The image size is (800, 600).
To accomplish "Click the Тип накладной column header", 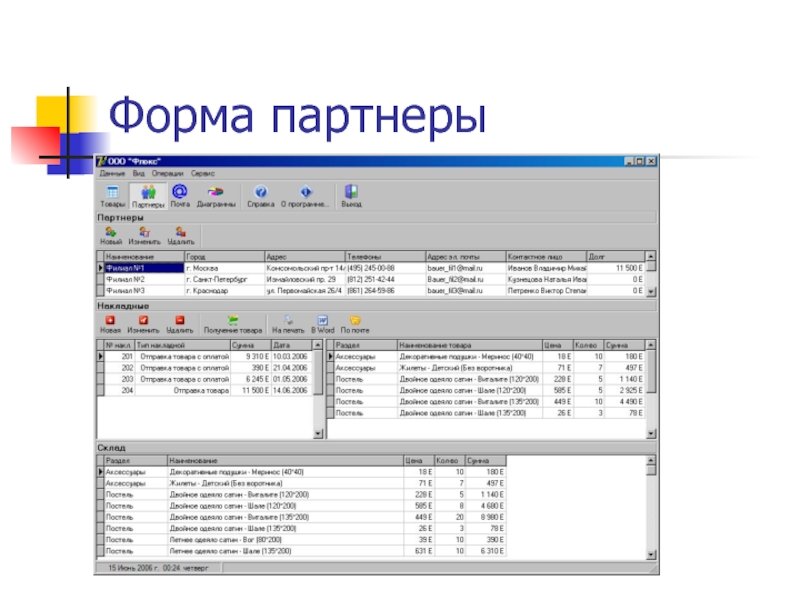I will [x=183, y=345].
